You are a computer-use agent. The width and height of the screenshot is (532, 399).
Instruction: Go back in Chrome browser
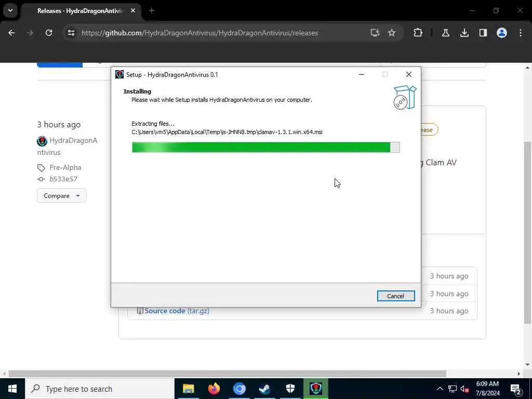(x=11, y=33)
